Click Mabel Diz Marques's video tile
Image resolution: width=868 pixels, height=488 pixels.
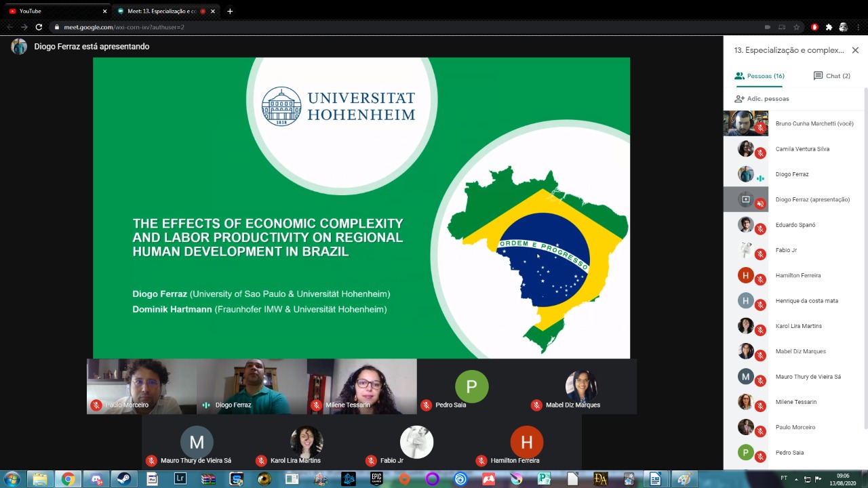(x=582, y=386)
